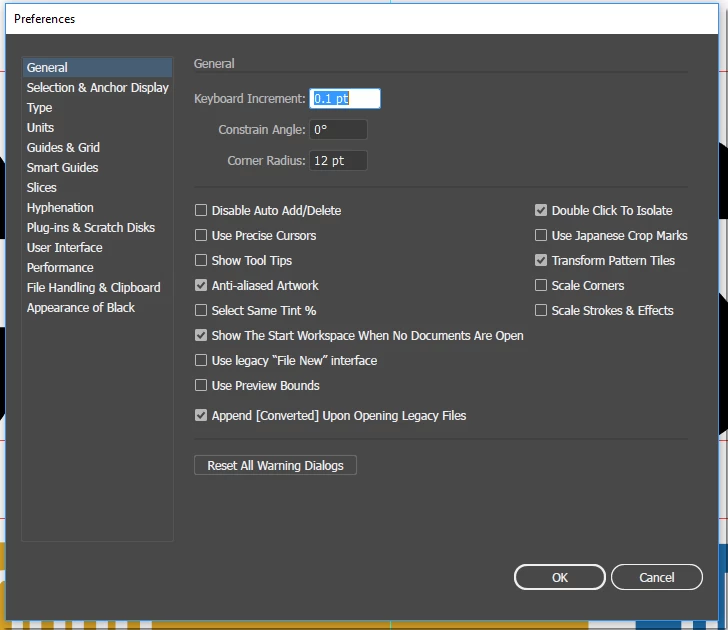The image size is (728, 630).
Task: Enable Show Tool Tips checkbox
Action: [x=201, y=260]
